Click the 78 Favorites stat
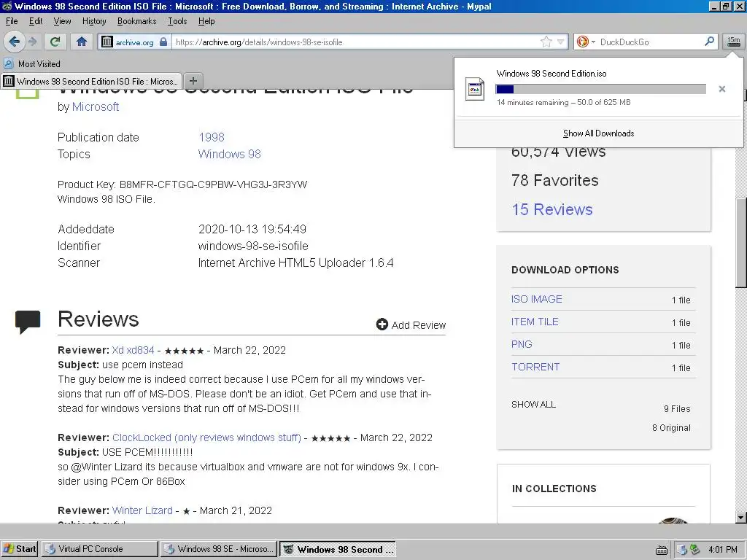The height and width of the screenshot is (560, 747). click(x=555, y=181)
